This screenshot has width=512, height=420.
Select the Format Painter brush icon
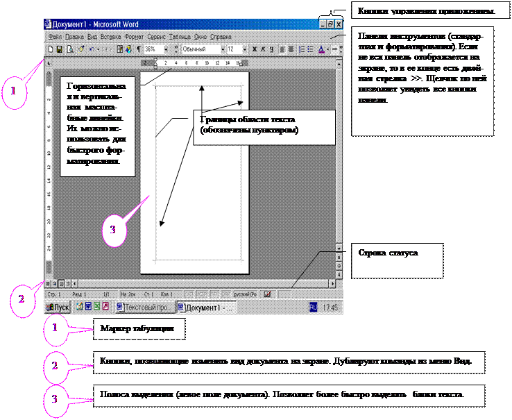point(81,49)
